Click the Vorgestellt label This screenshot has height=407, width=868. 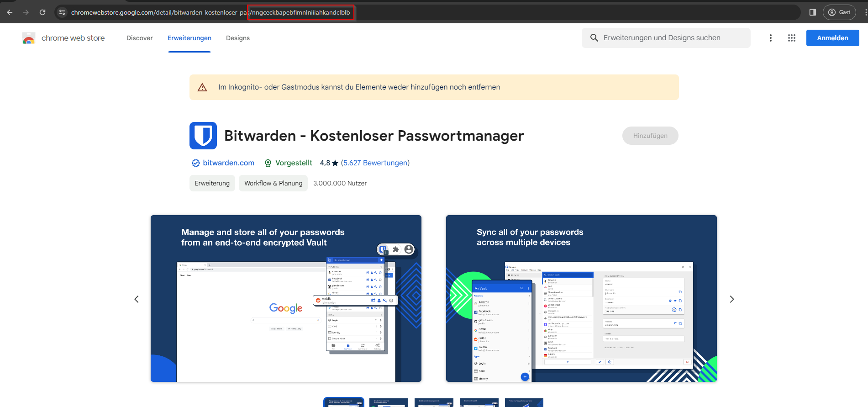point(294,163)
